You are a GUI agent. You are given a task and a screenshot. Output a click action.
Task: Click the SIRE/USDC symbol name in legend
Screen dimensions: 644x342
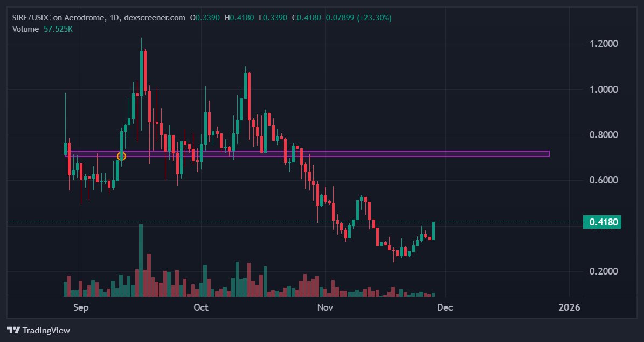pos(32,17)
